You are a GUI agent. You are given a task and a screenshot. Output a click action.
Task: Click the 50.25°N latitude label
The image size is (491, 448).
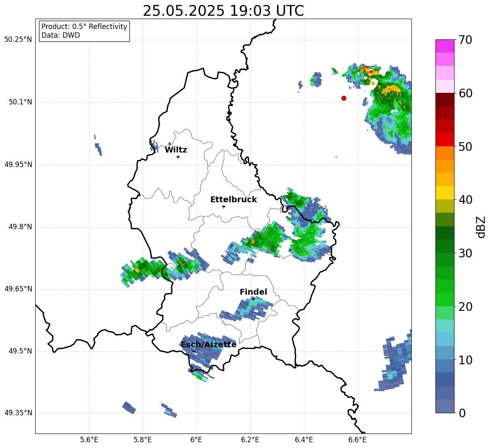tap(18, 40)
